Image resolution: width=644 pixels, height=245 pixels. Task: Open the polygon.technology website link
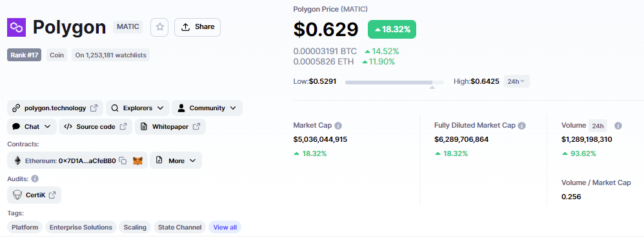55,108
